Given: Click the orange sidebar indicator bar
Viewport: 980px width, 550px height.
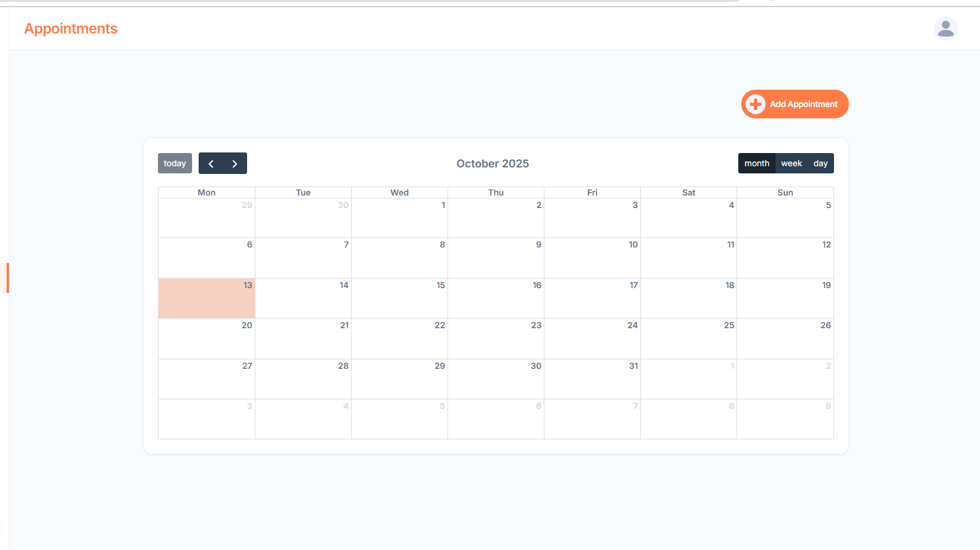Looking at the screenshot, I should pos(7,278).
